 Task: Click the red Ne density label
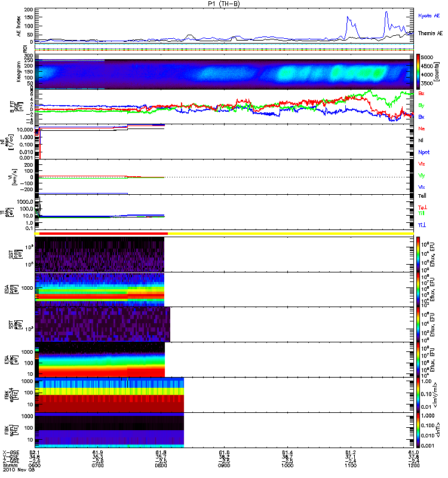422,128
